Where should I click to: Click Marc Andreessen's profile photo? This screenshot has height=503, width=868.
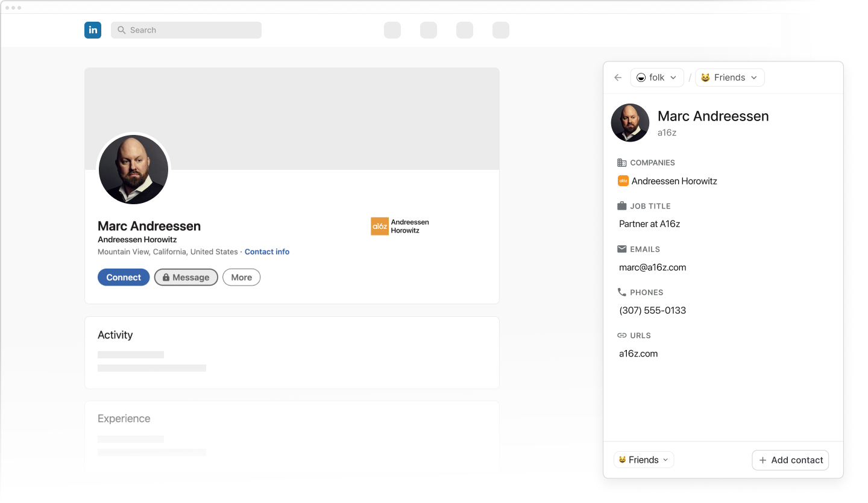(x=133, y=169)
